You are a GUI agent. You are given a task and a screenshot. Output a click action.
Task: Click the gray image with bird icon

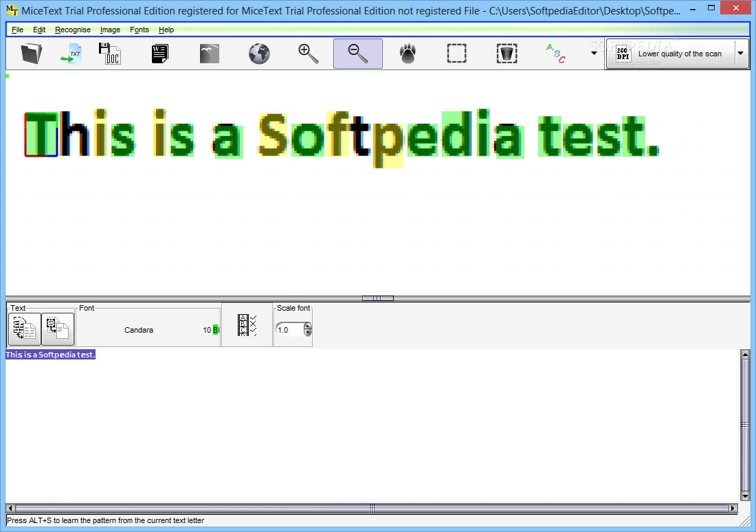209,54
